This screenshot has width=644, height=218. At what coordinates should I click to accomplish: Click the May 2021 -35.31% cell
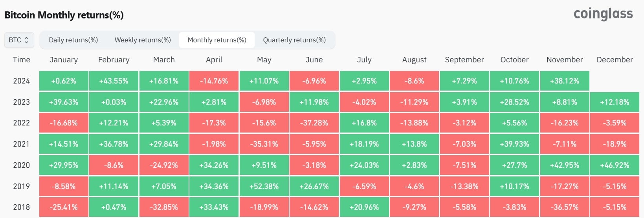264,144
